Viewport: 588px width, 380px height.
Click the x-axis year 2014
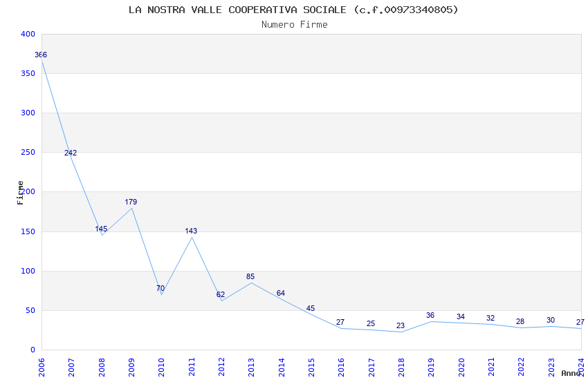(282, 368)
